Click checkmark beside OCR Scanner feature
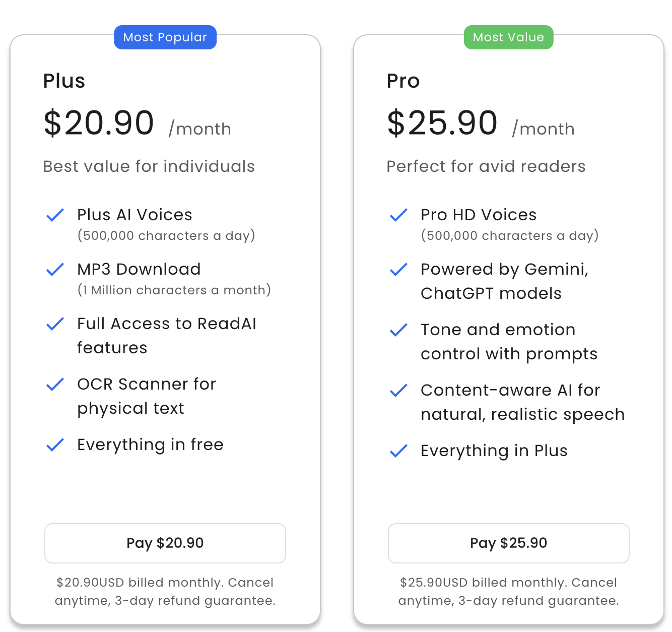Viewport: 672px width, 632px height. pos(55,385)
